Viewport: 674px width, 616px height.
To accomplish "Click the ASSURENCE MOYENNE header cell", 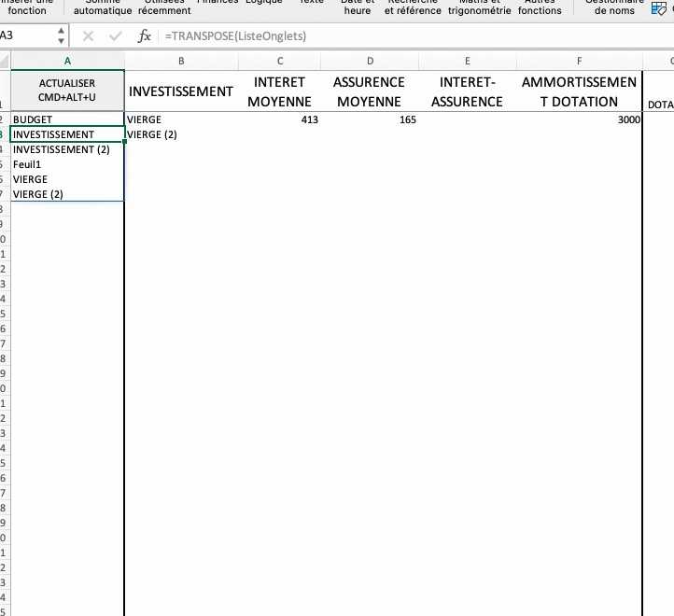I will [x=370, y=91].
